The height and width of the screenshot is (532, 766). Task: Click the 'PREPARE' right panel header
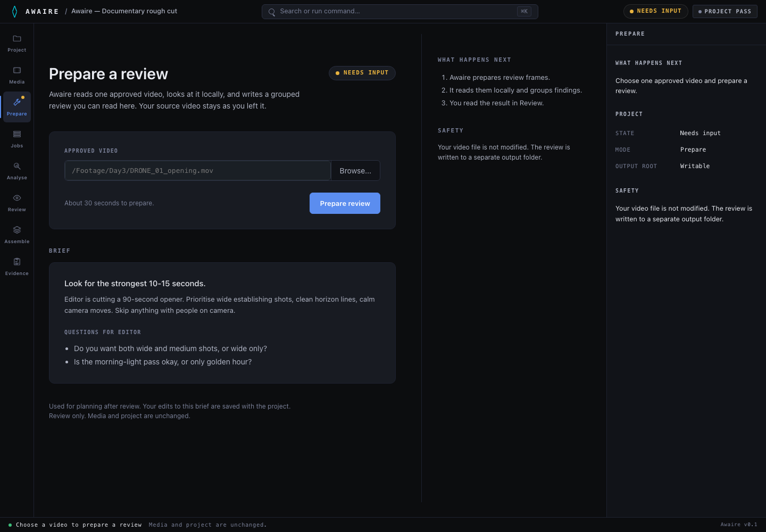(630, 34)
